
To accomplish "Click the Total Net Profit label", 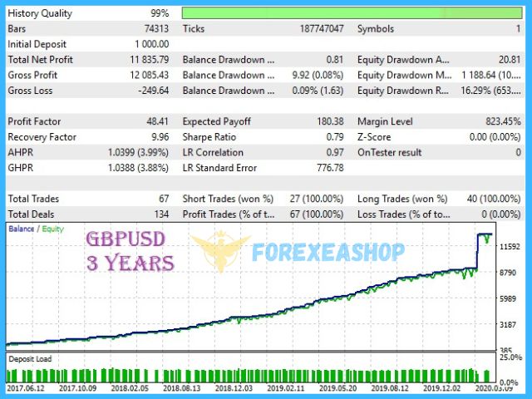I will click(x=41, y=60).
